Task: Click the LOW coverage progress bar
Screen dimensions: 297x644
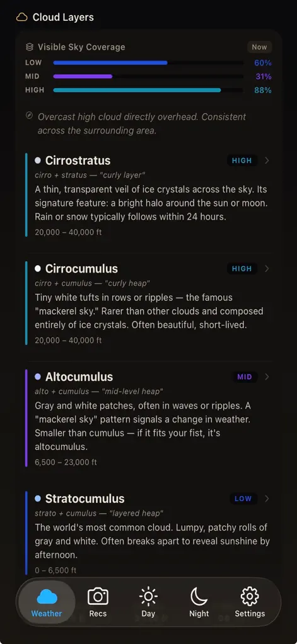Action: point(149,63)
